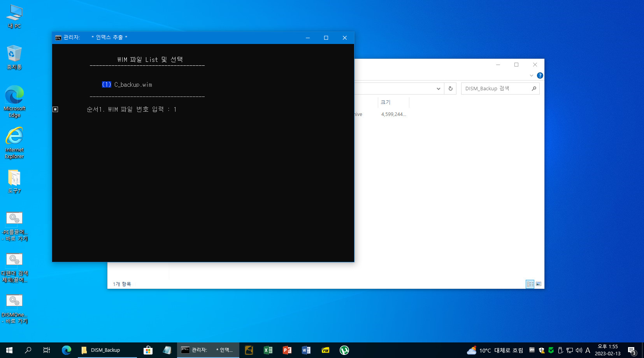Open Task View on the taskbar
Image resolution: width=644 pixels, height=358 pixels.
click(x=47, y=350)
